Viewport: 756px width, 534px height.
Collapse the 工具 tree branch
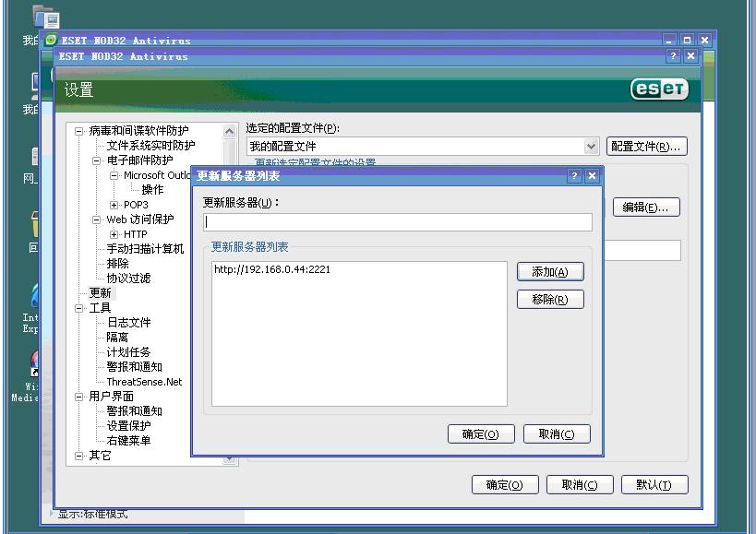click(78, 307)
